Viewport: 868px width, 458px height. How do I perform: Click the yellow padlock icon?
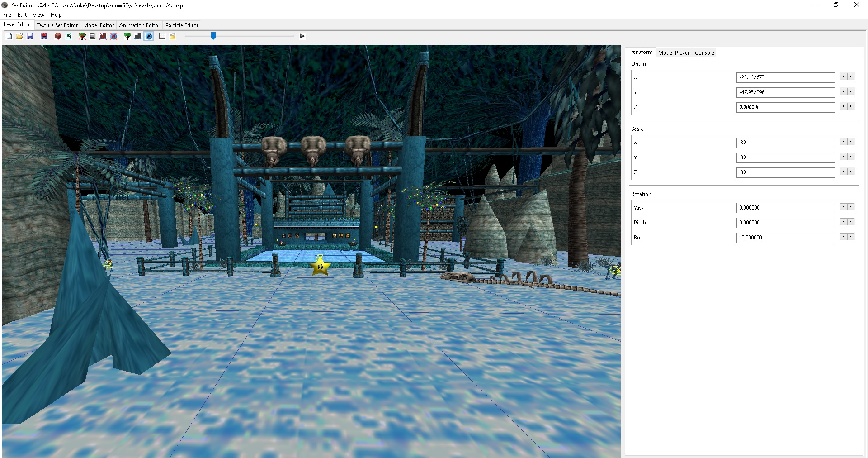click(x=173, y=36)
